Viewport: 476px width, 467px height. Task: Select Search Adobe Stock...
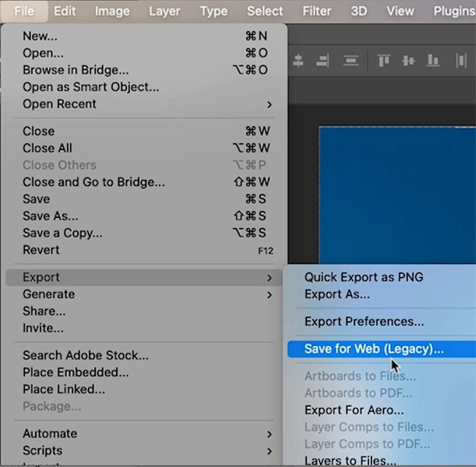pyautogui.click(x=144, y=356)
